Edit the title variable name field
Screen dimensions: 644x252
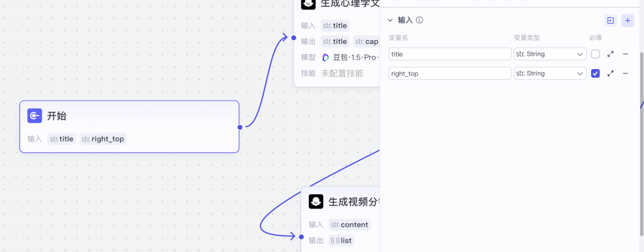coord(450,54)
